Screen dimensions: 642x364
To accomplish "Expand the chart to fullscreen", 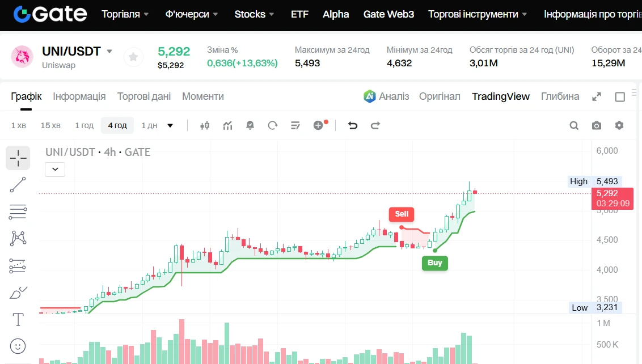I will [x=597, y=96].
